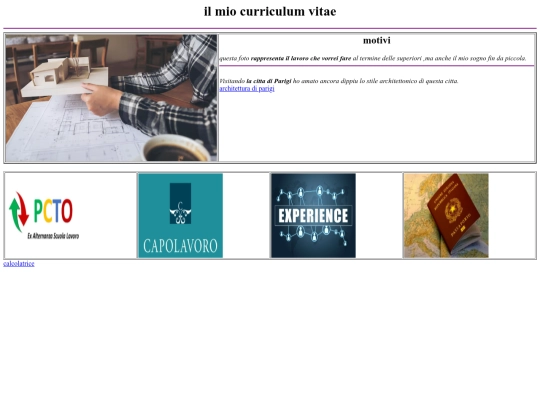Click the 'il mio curriculum vitae' heading
The image size is (540, 405).
pyautogui.click(x=270, y=11)
